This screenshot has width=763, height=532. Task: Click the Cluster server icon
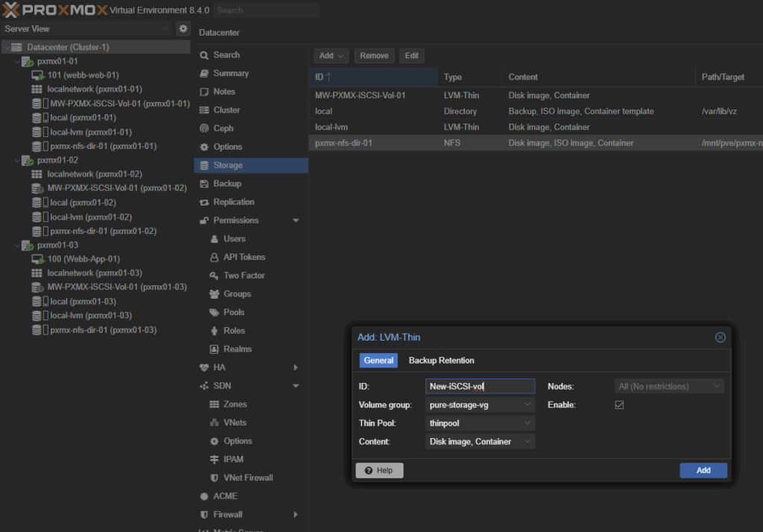click(x=204, y=110)
